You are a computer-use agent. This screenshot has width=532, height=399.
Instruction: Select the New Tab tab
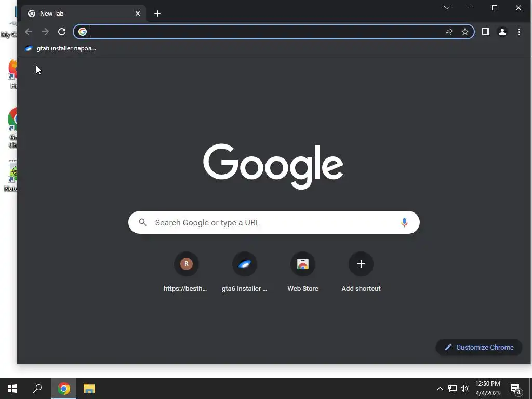[84, 14]
